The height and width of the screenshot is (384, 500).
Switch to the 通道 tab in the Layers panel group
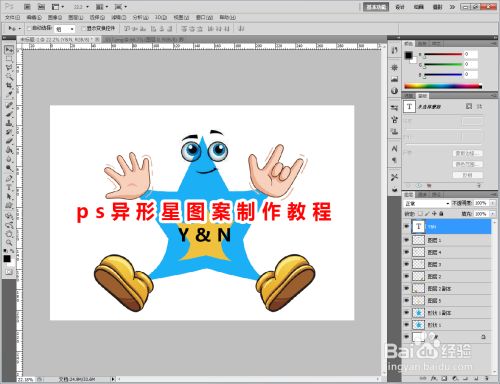click(422, 194)
